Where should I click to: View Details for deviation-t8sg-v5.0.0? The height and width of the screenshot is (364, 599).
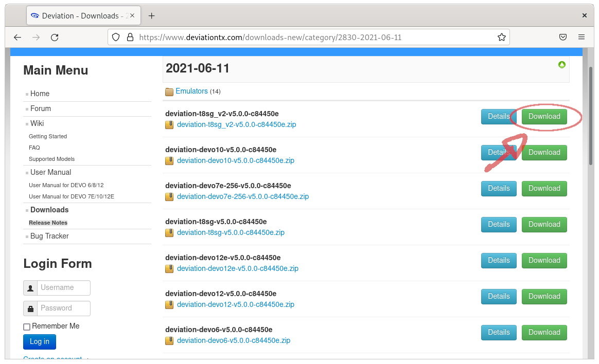[499, 224]
